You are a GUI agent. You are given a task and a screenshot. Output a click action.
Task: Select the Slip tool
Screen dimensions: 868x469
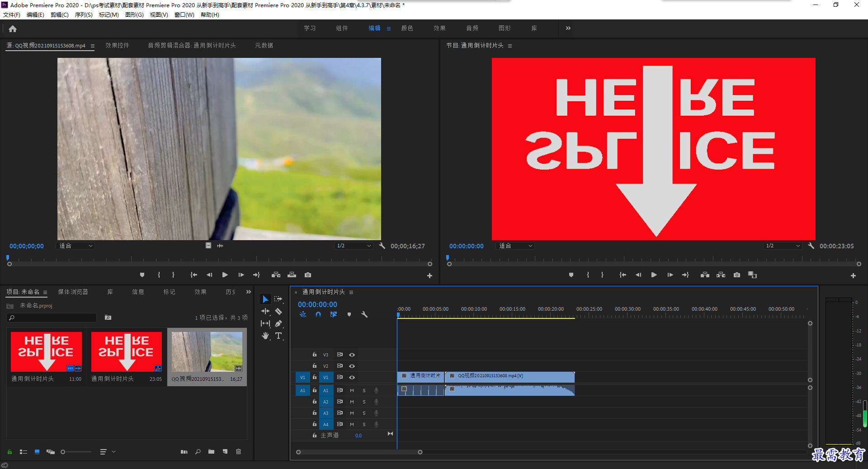coord(265,323)
